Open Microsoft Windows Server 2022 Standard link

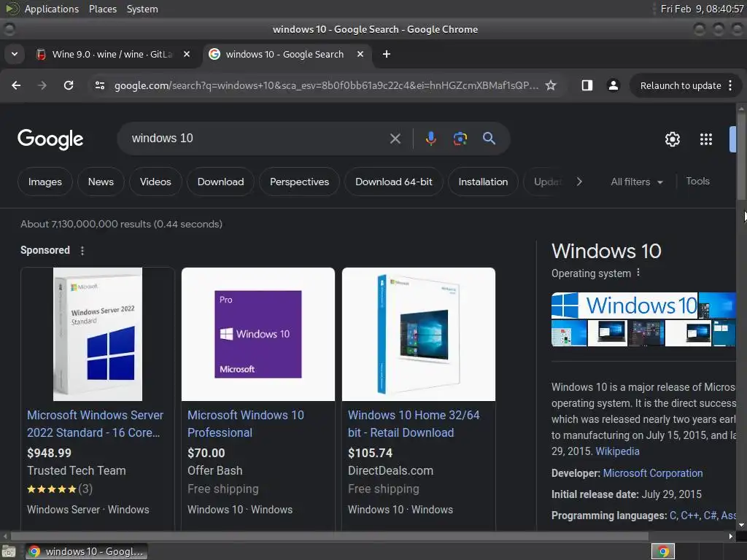(95, 424)
